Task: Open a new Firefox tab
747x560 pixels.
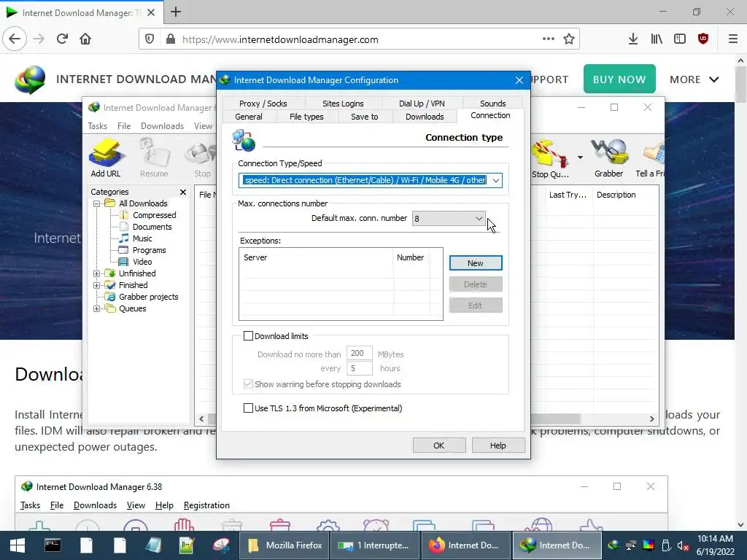Action: click(x=176, y=12)
